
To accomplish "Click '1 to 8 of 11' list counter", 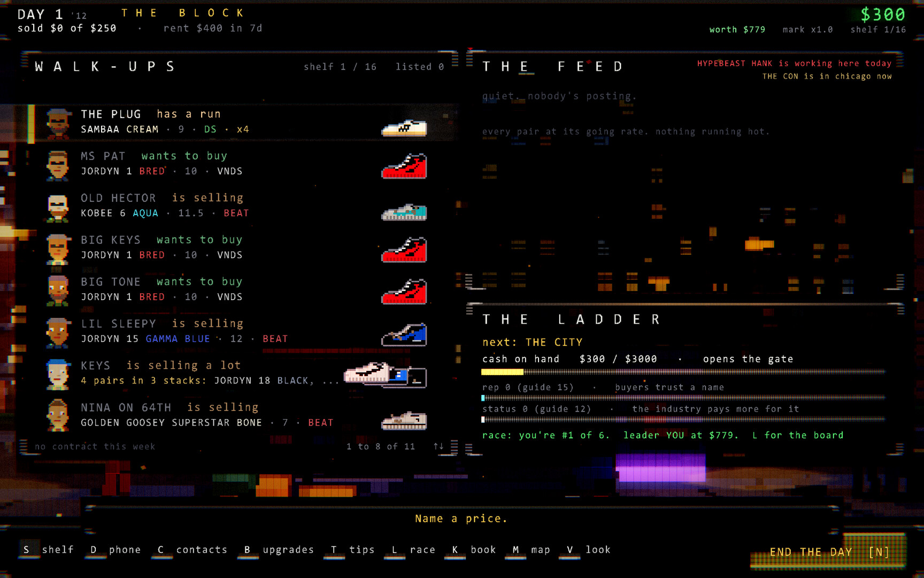I will (x=381, y=446).
